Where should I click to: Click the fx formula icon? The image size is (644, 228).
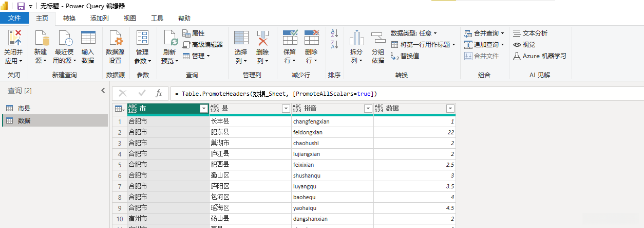(159, 94)
